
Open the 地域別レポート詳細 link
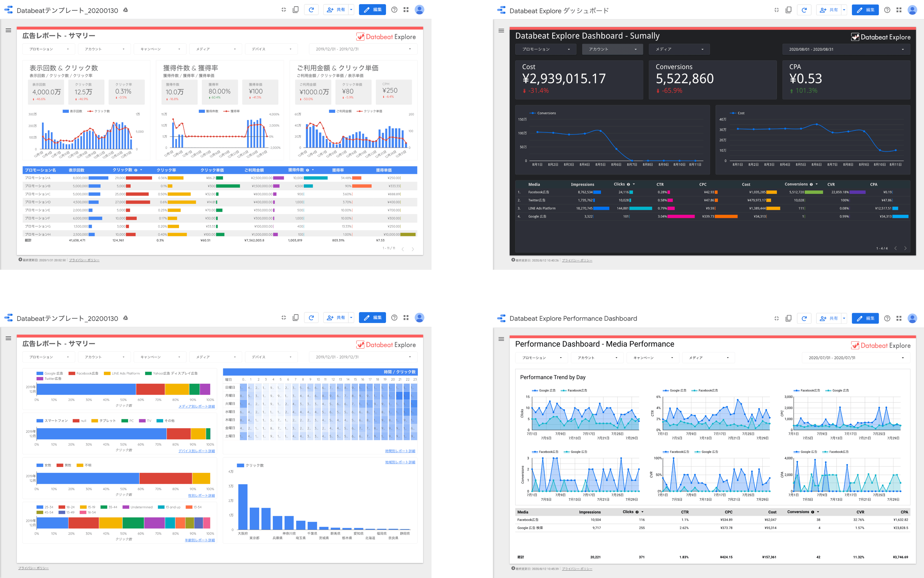400,462
